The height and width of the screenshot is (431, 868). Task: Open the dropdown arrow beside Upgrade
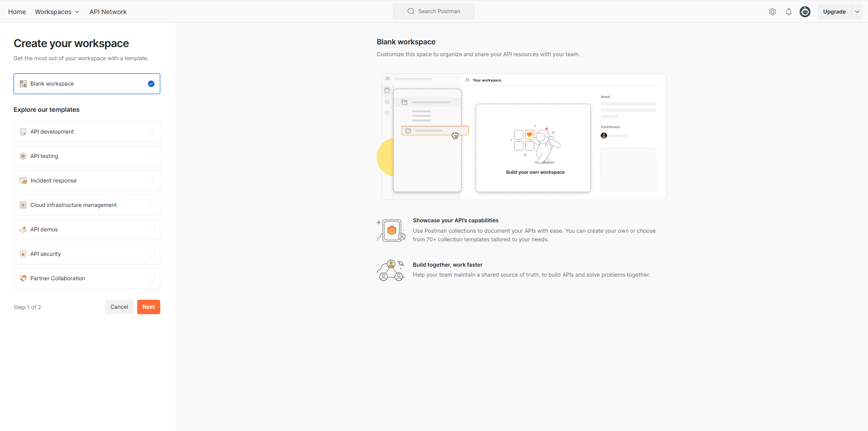(x=857, y=12)
